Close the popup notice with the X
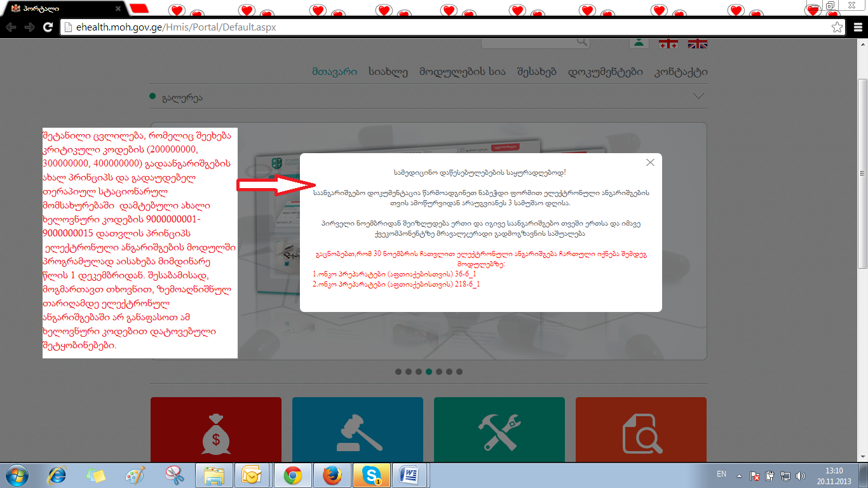Screen dimensions: 868x488 point(650,163)
